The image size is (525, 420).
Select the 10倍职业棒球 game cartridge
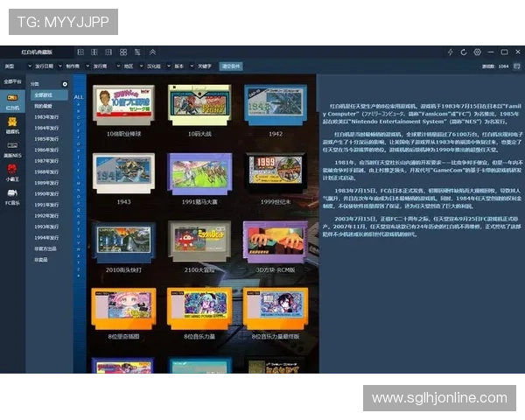click(123, 106)
